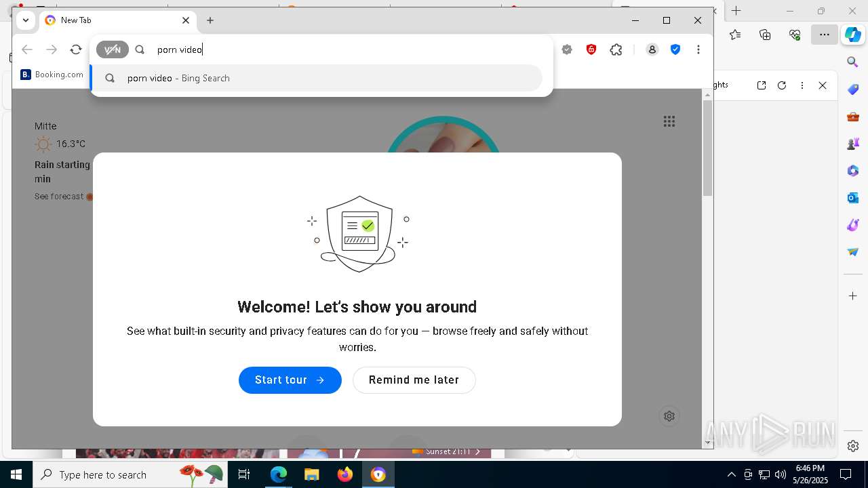Click See forecast link
The width and height of the screenshot is (868, 488).
[x=59, y=197]
